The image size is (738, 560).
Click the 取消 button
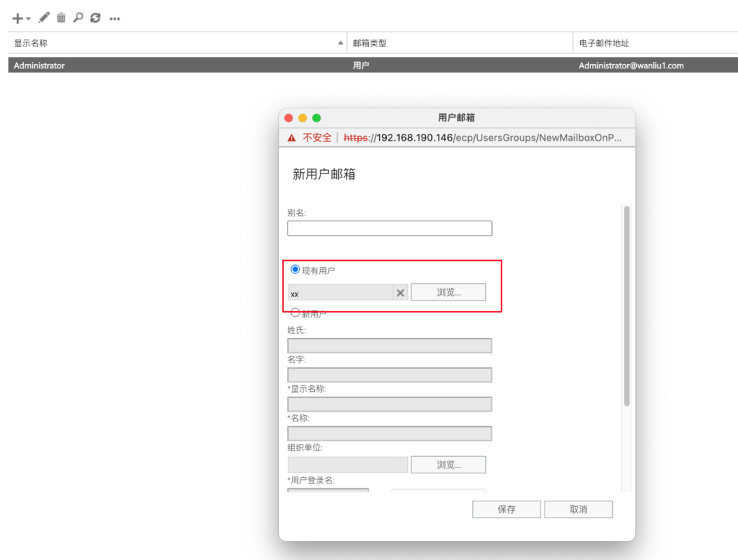coord(579,509)
